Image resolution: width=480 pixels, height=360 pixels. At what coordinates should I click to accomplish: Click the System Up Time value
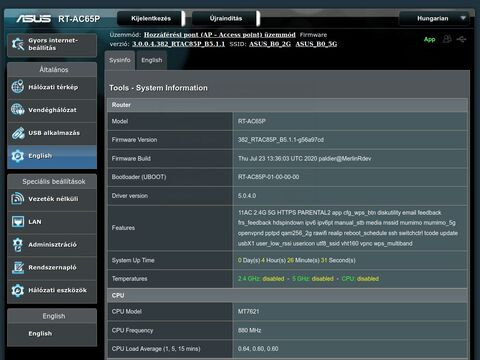click(x=297, y=260)
